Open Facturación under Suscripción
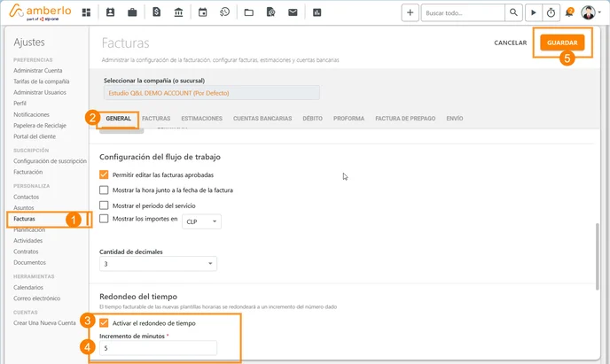The height and width of the screenshot is (364, 610). [28, 172]
